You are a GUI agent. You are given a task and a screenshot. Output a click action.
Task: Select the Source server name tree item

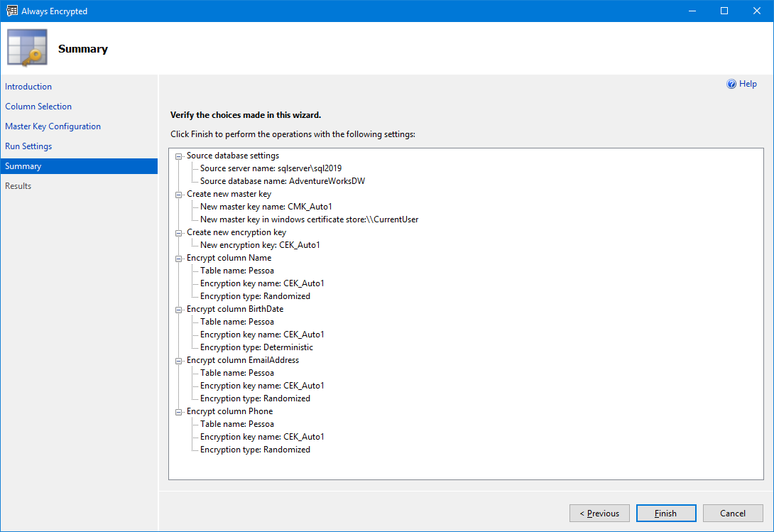tap(271, 168)
